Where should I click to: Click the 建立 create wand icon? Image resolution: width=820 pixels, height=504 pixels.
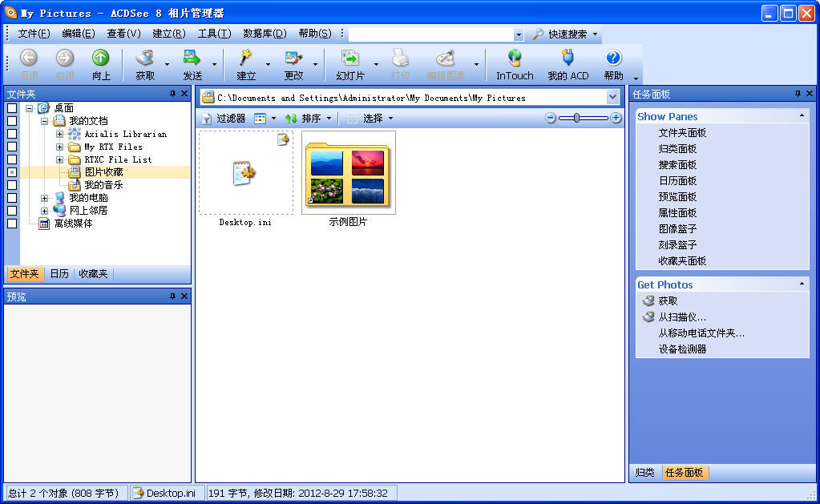(x=246, y=58)
